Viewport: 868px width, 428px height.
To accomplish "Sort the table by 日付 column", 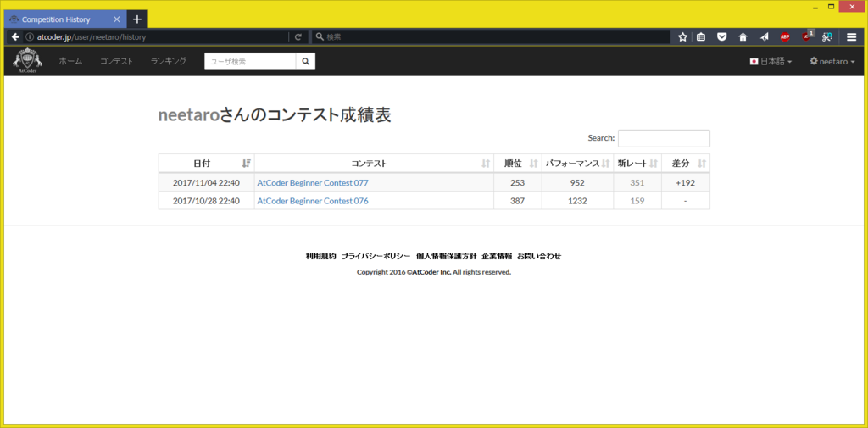I will [x=207, y=164].
